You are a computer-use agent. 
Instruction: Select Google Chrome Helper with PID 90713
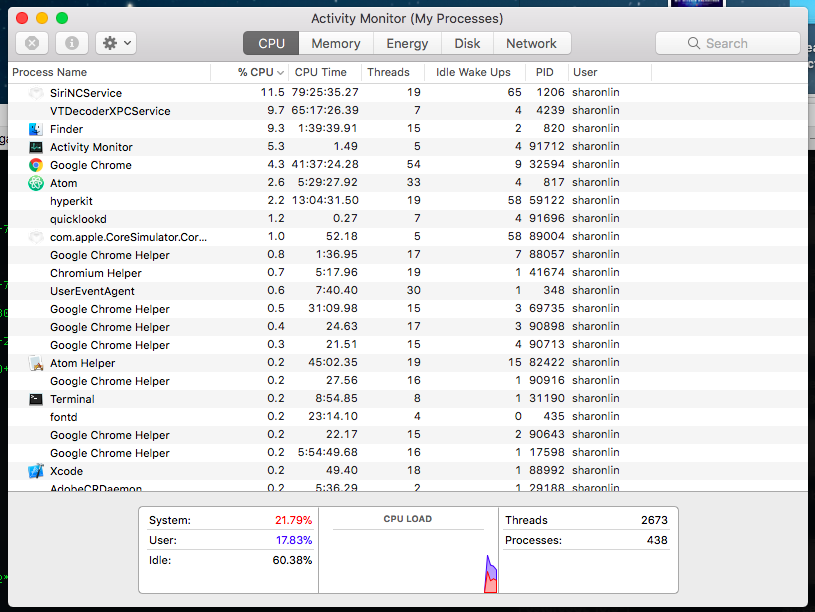[408, 345]
